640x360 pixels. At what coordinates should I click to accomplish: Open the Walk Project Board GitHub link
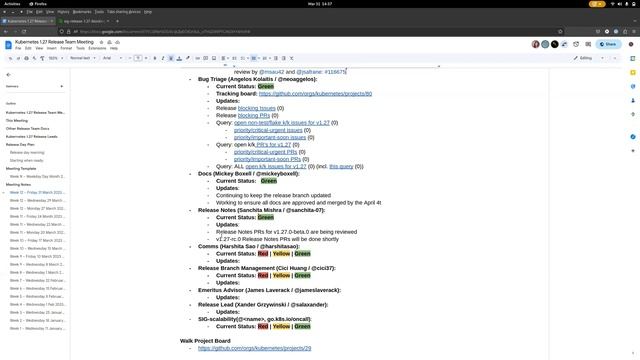pos(254,348)
